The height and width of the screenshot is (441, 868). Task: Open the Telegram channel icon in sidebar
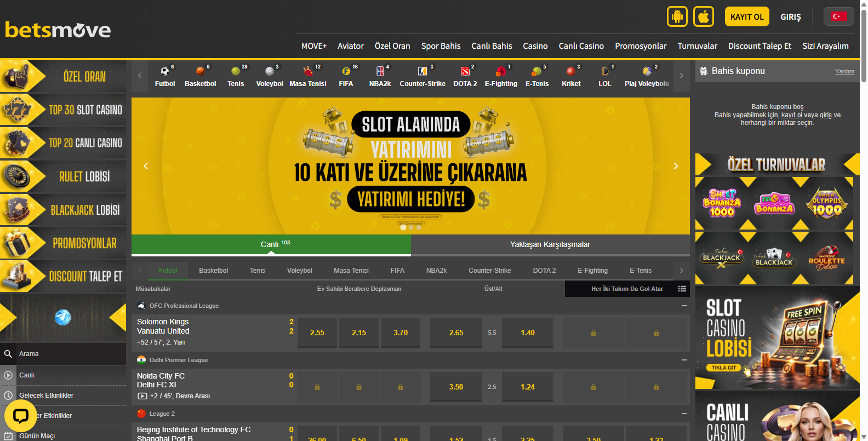pyautogui.click(x=63, y=317)
